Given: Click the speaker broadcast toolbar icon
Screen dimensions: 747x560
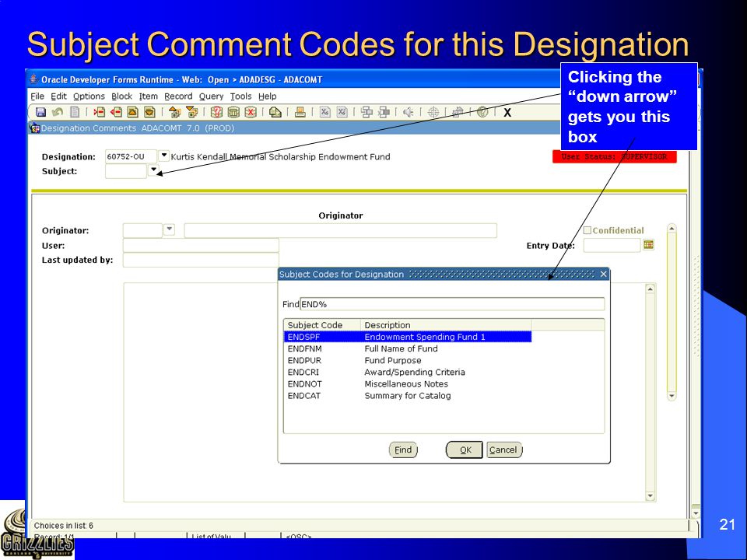Looking at the screenshot, I should coord(409,112).
